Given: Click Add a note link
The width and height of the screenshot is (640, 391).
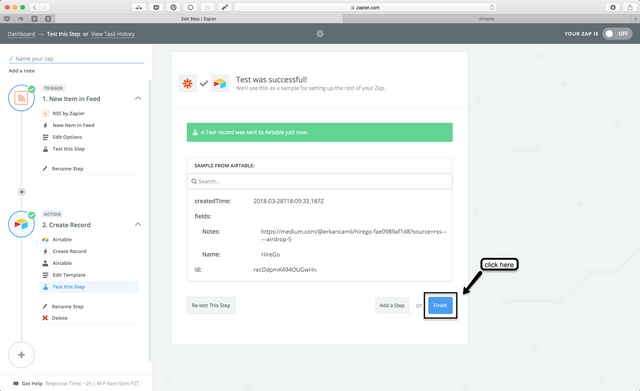Looking at the screenshot, I should [x=22, y=71].
